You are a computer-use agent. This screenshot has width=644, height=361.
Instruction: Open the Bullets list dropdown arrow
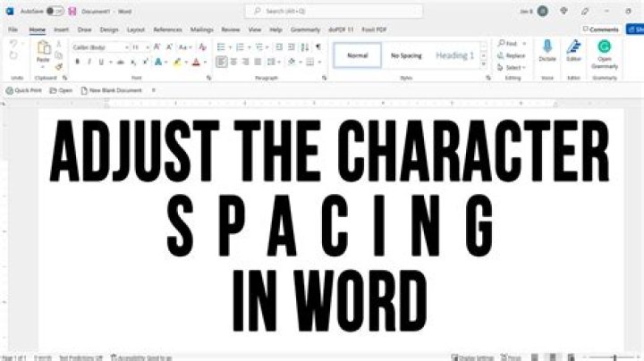pos(230,47)
